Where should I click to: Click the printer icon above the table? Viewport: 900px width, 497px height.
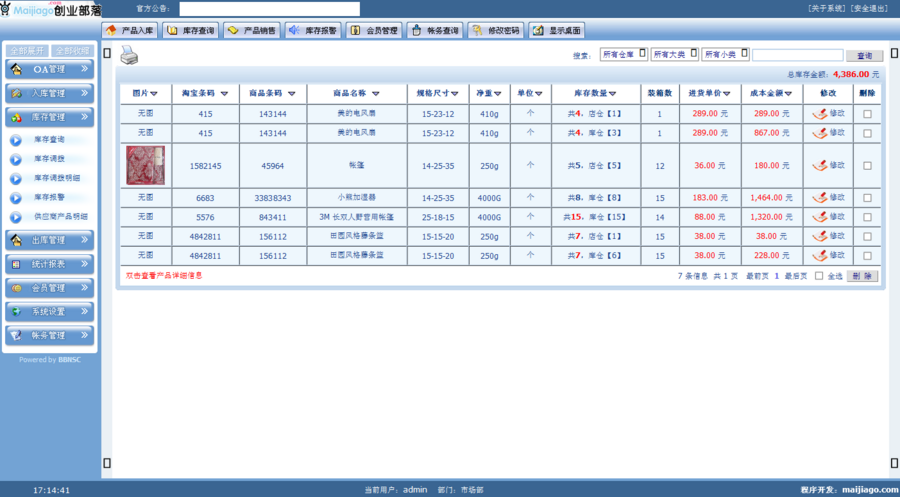[x=130, y=56]
